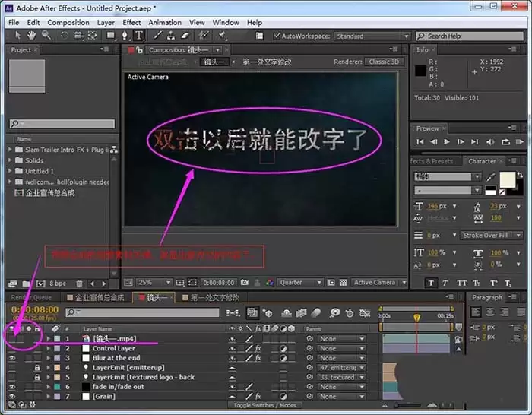Pick the Eraser tool
This screenshot has width=532, height=415.
185,35
